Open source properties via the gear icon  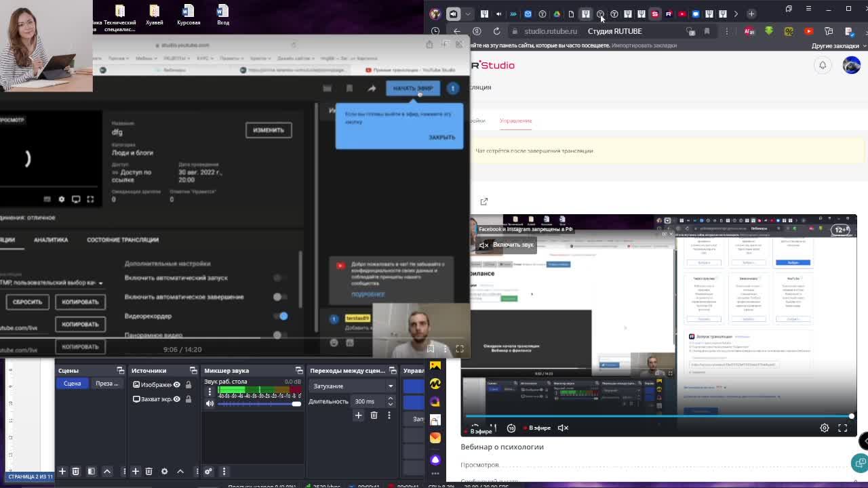coord(164,471)
